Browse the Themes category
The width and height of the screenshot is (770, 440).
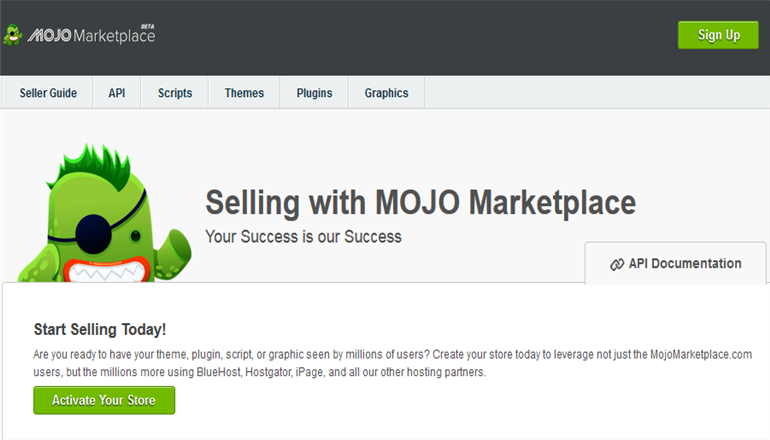pyautogui.click(x=244, y=93)
